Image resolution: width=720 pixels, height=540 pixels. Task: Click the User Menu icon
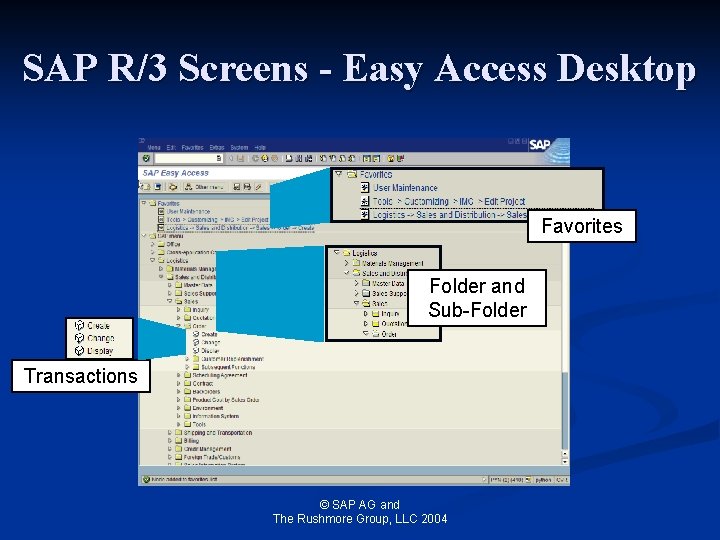(x=145, y=187)
